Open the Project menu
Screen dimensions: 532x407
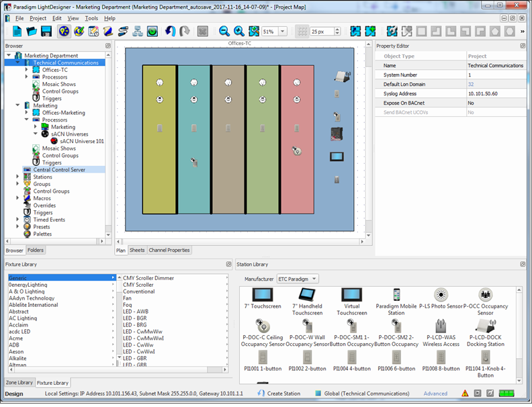[x=38, y=18]
